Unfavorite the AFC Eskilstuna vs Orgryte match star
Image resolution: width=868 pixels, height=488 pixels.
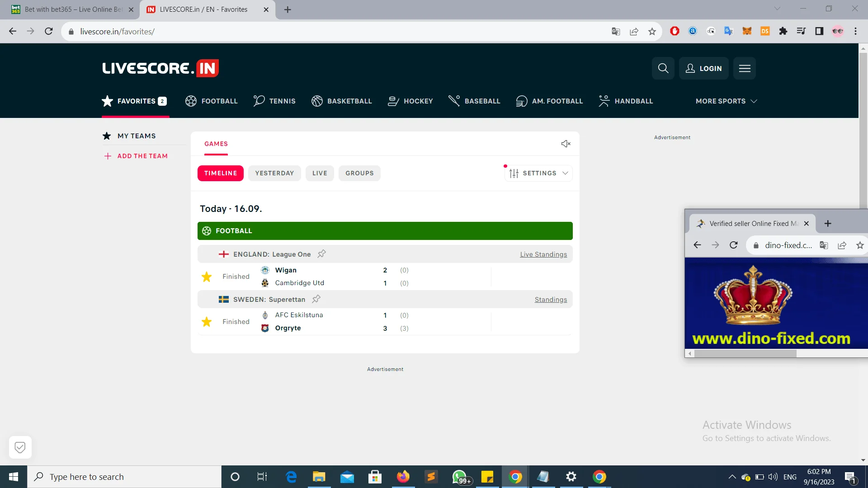tap(207, 322)
